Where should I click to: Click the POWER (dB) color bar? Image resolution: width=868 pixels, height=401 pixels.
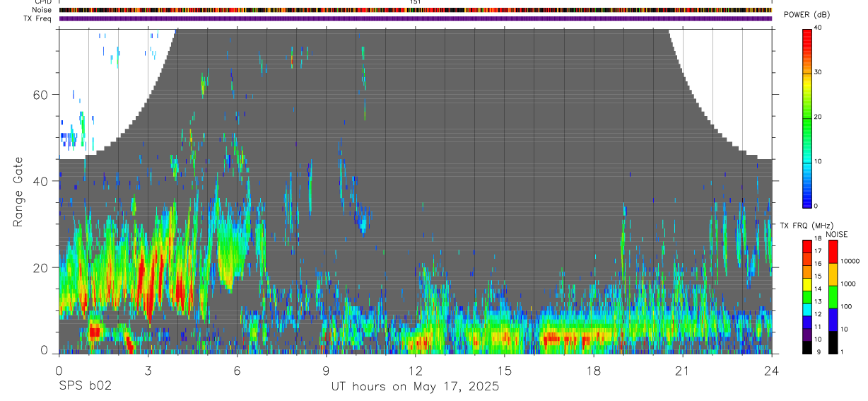[x=807, y=117]
